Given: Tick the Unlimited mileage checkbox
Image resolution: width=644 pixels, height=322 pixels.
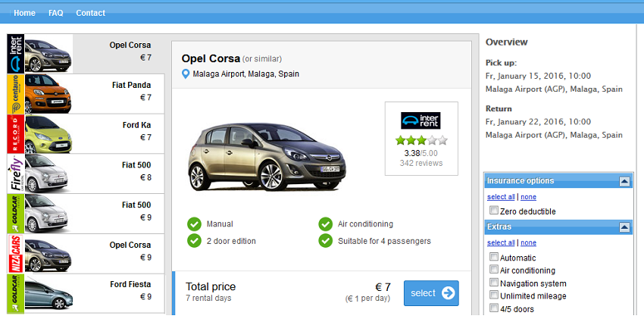Looking at the screenshot, I should [494, 295].
